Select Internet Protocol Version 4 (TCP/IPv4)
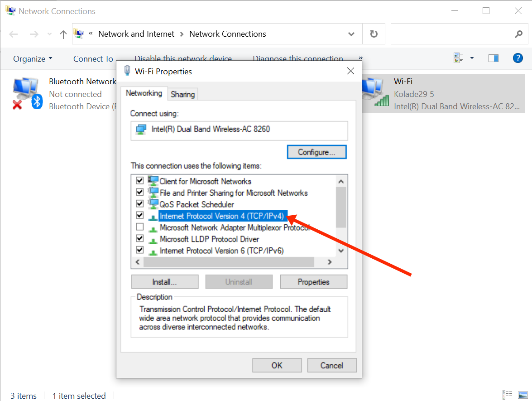Image resolution: width=532 pixels, height=401 pixels. click(x=223, y=216)
